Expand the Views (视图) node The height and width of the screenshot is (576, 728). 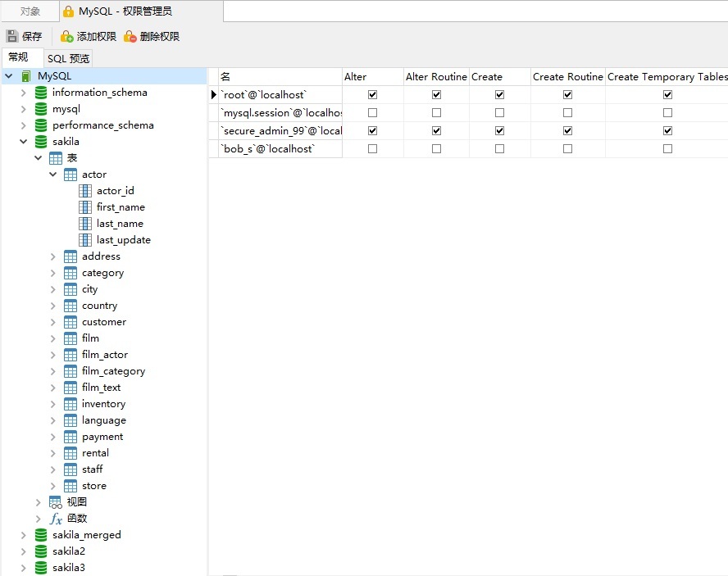pyautogui.click(x=38, y=502)
